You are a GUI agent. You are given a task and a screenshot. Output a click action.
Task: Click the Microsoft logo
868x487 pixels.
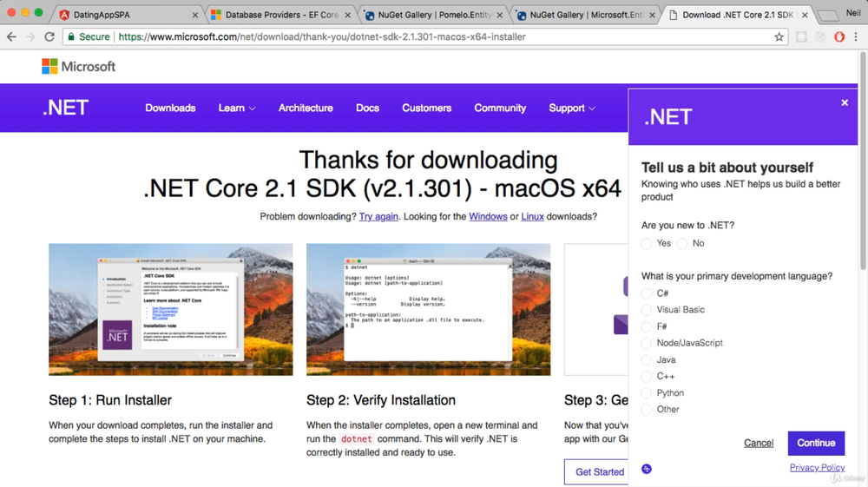(79, 66)
